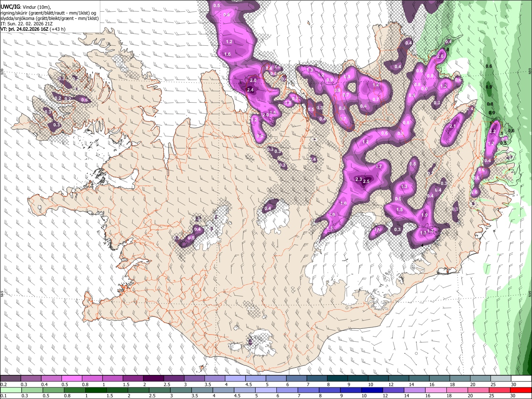Screen dimensions: 532x399
Task: Pick the lilac rain swatch between 14 and 16
Action: pyautogui.click(x=414, y=390)
